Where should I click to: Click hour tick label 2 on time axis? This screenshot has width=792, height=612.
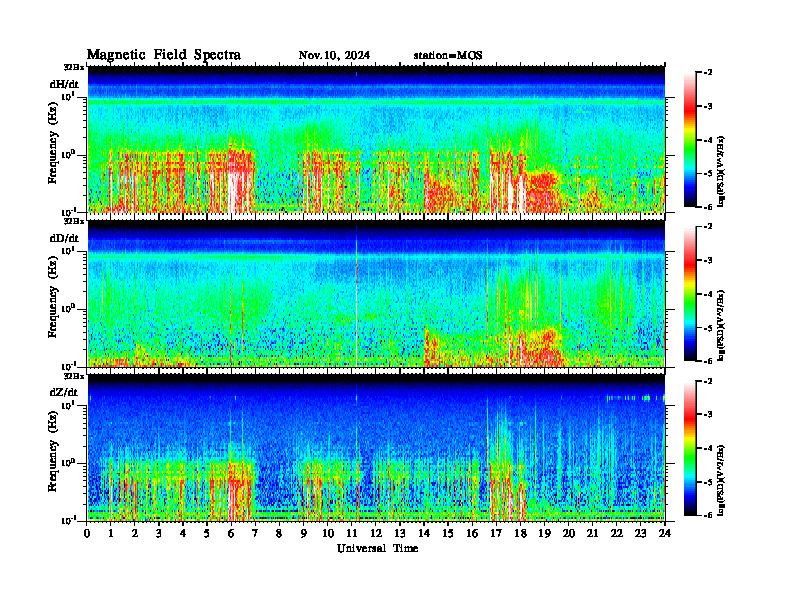click(x=135, y=533)
